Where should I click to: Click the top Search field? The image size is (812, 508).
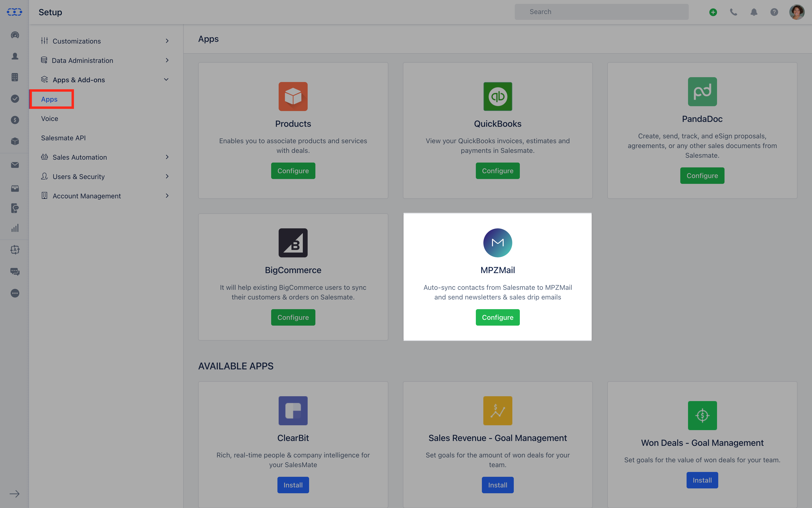pyautogui.click(x=602, y=12)
